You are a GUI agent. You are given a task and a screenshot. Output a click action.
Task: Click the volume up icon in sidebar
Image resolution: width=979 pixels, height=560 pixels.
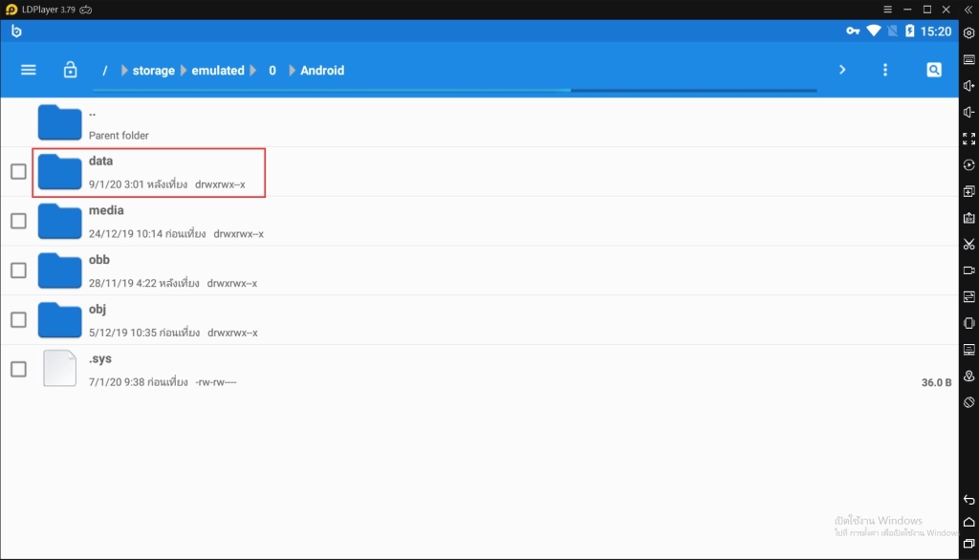[969, 86]
